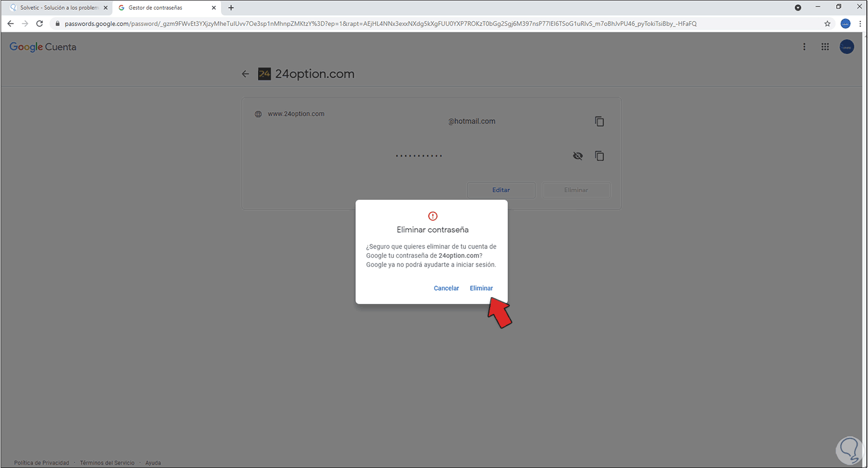Close the Gestor de contraseñas tab
Image resolution: width=868 pixels, height=468 pixels.
[x=214, y=8]
